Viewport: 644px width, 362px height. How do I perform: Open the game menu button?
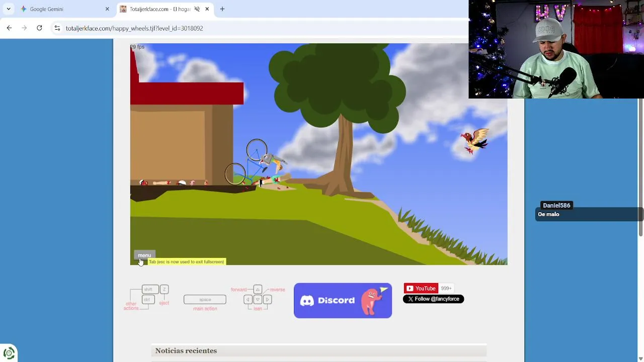(144, 255)
